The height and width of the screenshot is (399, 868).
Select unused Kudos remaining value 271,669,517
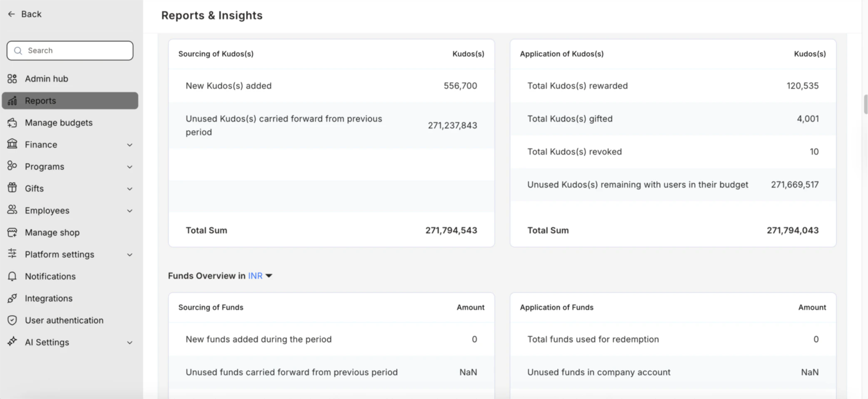pos(795,185)
